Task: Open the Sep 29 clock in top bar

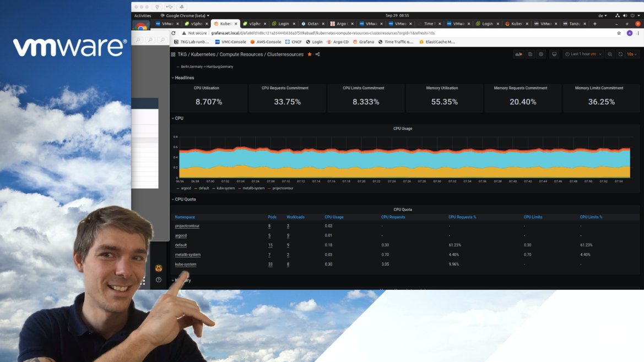Action: [x=397, y=15]
